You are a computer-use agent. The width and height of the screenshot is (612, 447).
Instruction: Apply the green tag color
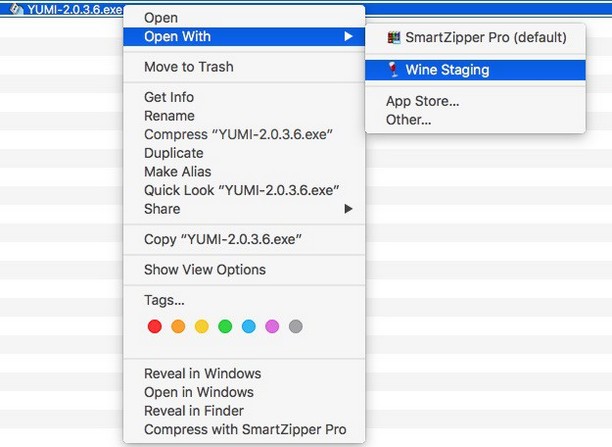(x=225, y=326)
